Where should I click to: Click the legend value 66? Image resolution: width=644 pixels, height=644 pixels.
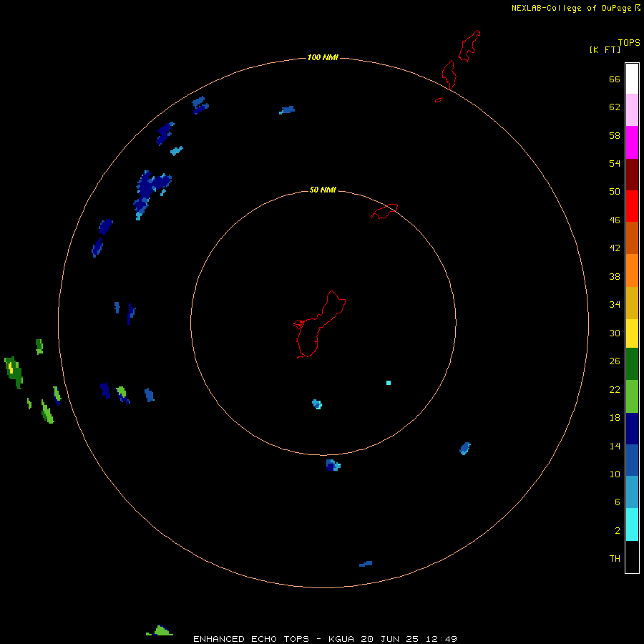point(615,79)
